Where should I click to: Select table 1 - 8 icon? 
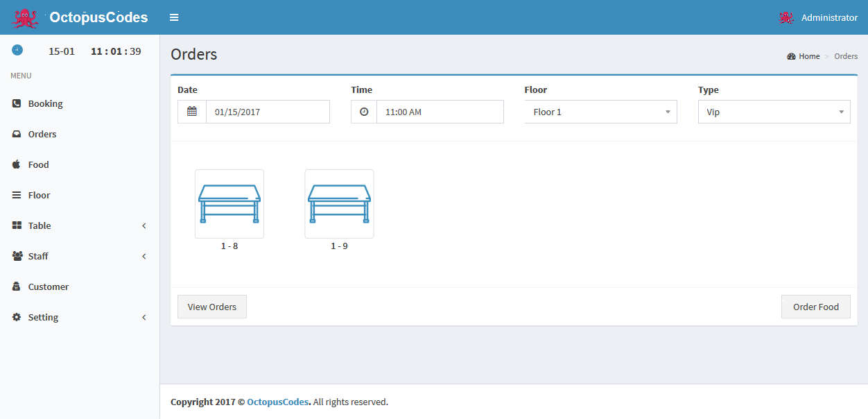(x=229, y=204)
